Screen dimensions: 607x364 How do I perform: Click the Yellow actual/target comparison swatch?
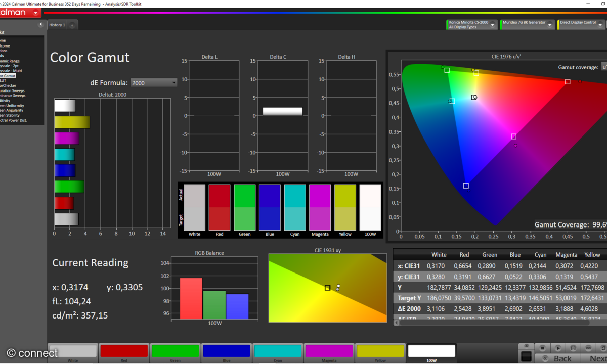click(x=345, y=207)
